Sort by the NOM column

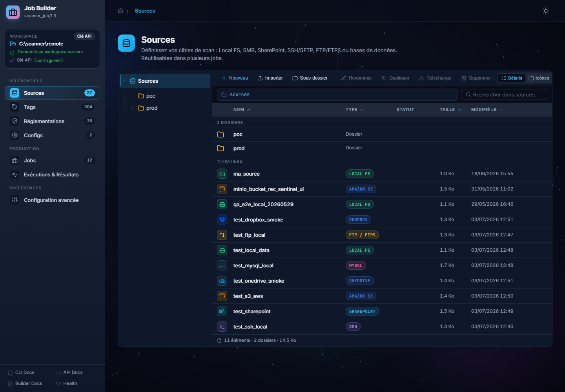click(x=242, y=110)
